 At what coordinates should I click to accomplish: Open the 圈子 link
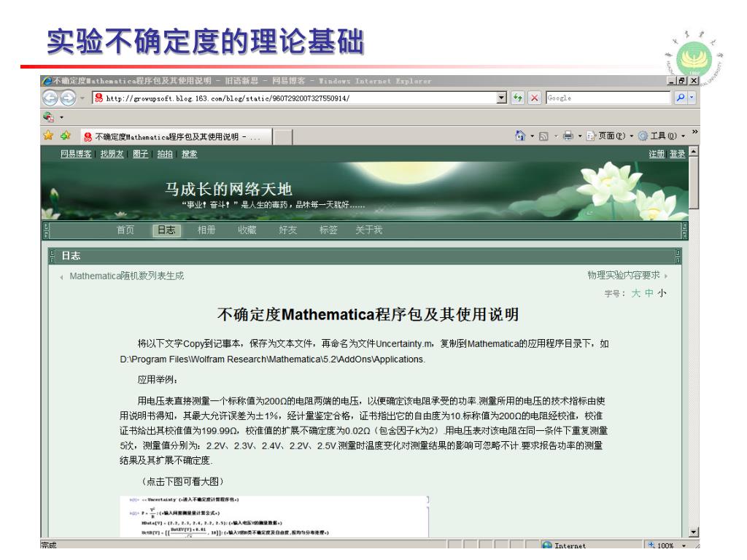140,154
